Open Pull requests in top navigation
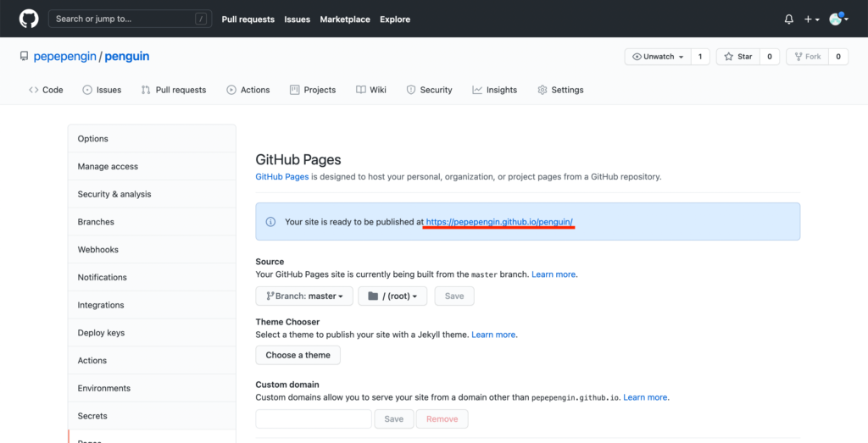The width and height of the screenshot is (868, 443). 248,19
